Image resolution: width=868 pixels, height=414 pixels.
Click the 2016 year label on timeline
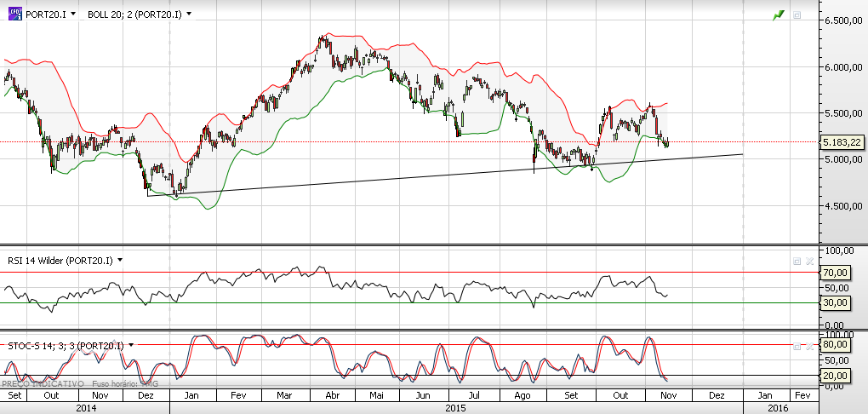(778, 408)
